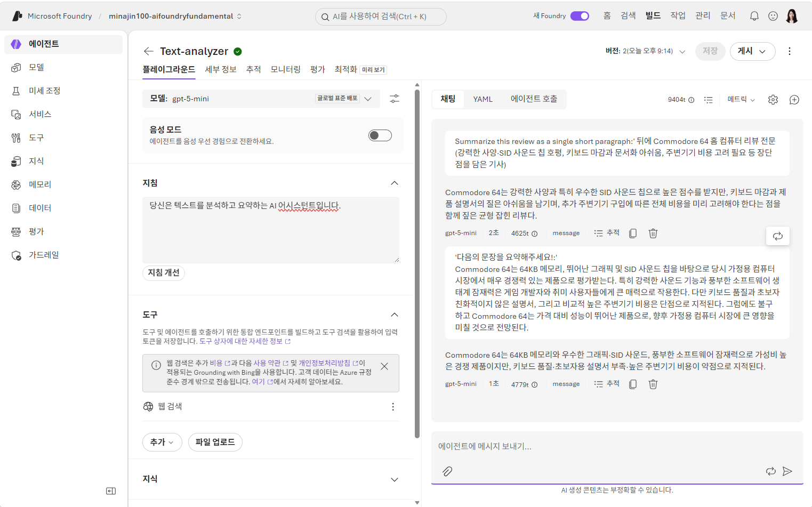Focus the 에이전트에 메시지 보내기 input

tap(617, 447)
